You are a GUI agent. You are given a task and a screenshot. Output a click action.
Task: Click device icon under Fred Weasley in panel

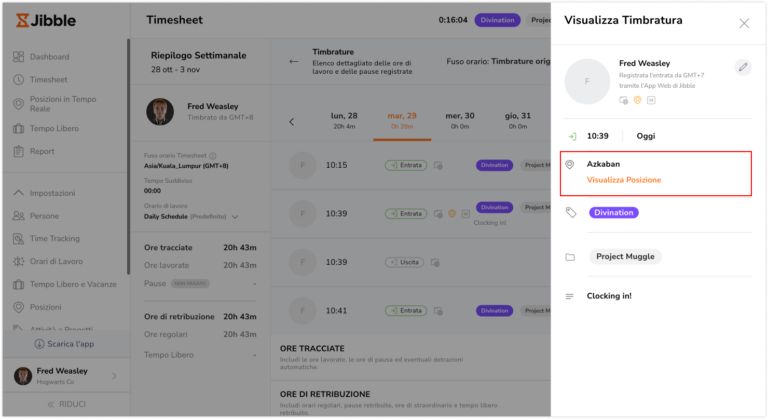(x=624, y=100)
